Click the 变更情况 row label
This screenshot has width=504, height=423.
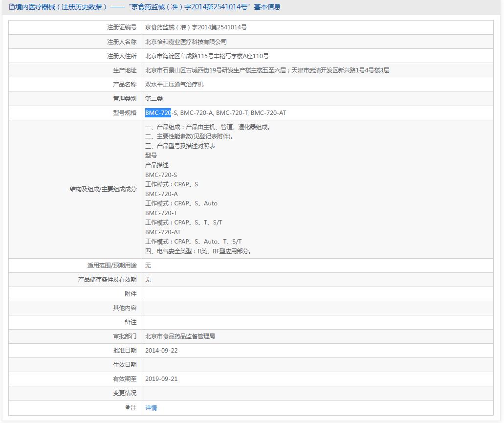point(125,393)
